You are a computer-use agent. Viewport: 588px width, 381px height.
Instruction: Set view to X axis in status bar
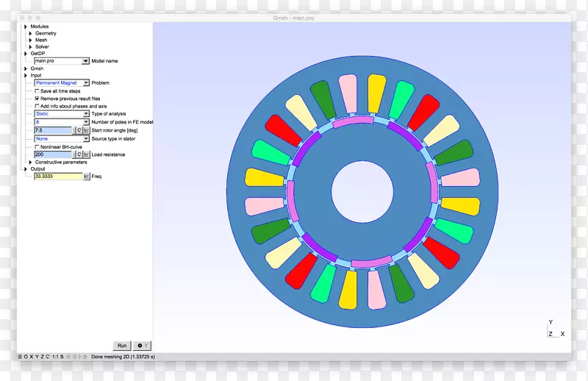(30, 357)
